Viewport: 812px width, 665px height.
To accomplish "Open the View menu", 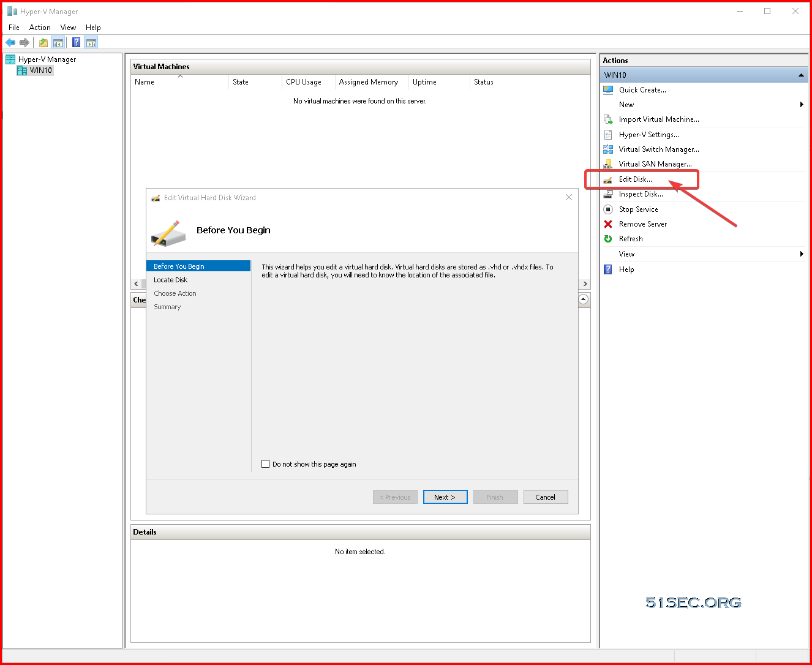I will [x=68, y=28].
